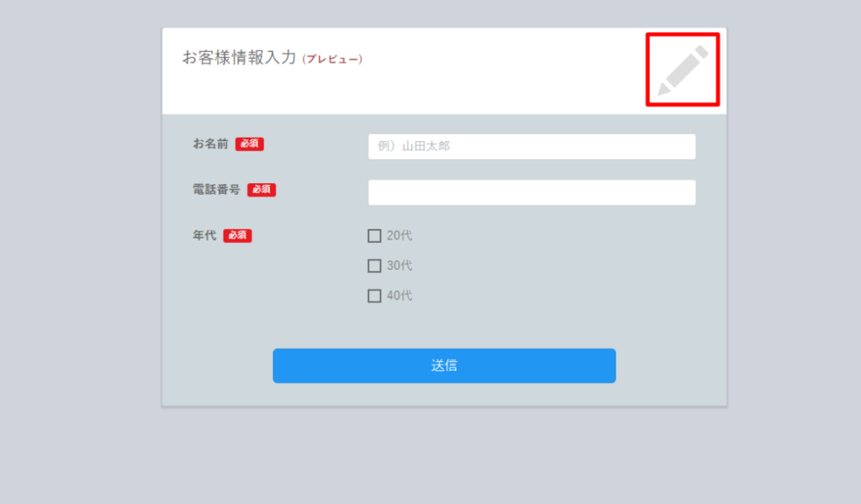
Task: Click the white form header area
Action: coord(444,71)
